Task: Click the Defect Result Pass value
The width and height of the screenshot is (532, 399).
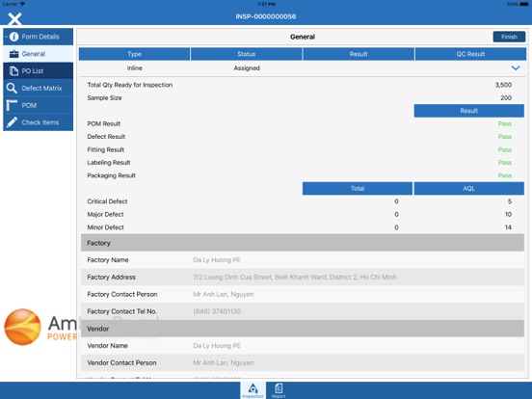Action: pos(505,137)
